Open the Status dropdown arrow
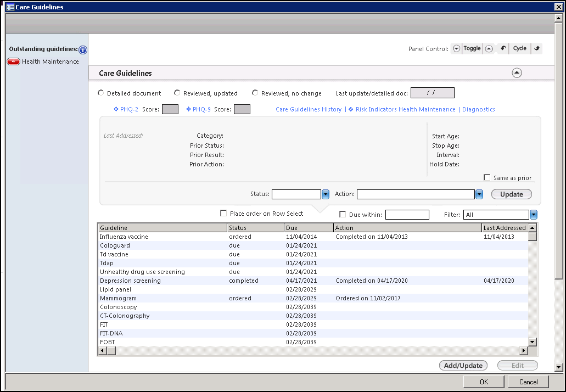 (x=325, y=194)
